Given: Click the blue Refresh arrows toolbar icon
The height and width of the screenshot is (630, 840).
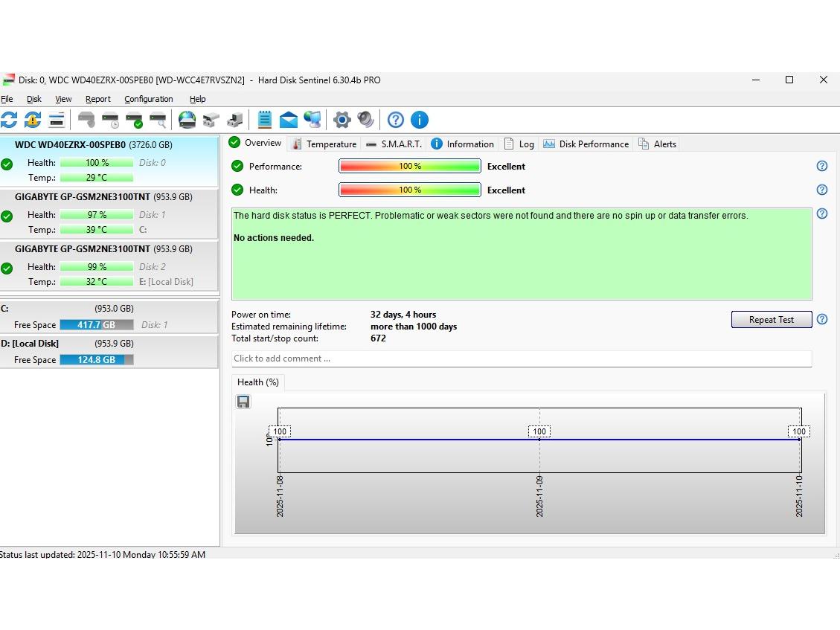Looking at the screenshot, I should [x=9, y=120].
